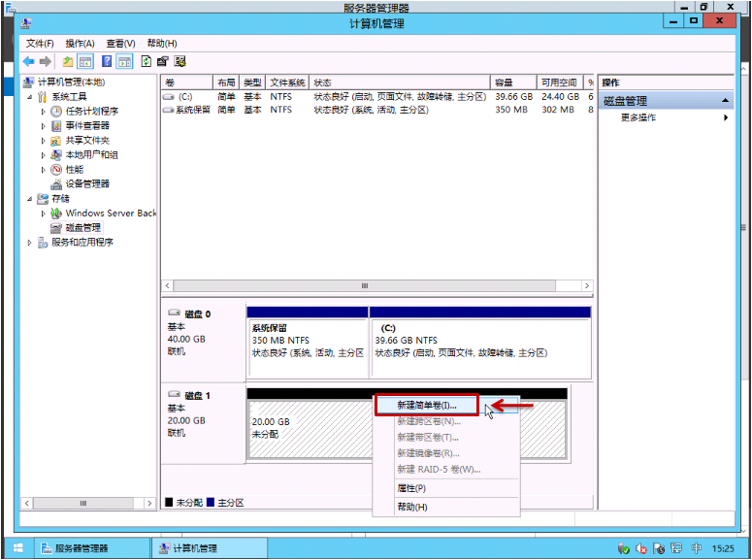Click tree pane scrollbar right arrow

(149, 503)
